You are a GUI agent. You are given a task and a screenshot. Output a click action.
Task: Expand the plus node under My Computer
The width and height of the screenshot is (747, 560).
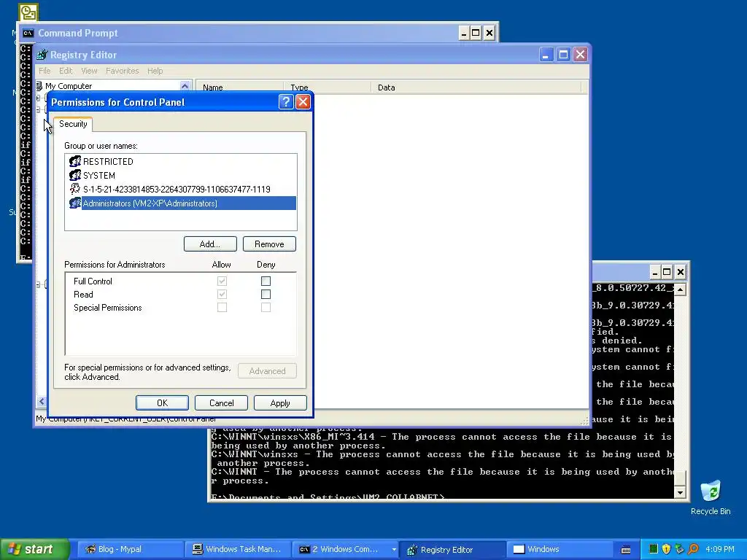coord(38,98)
